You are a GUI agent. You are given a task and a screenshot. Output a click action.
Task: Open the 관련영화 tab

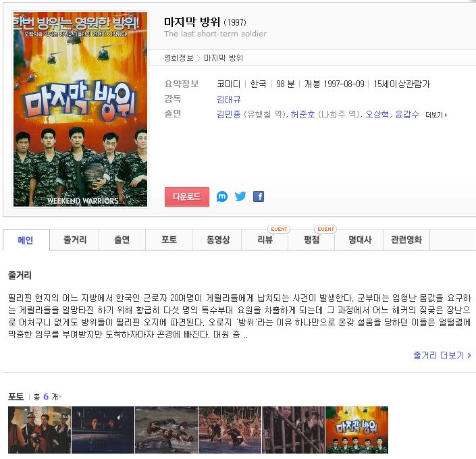click(x=406, y=240)
